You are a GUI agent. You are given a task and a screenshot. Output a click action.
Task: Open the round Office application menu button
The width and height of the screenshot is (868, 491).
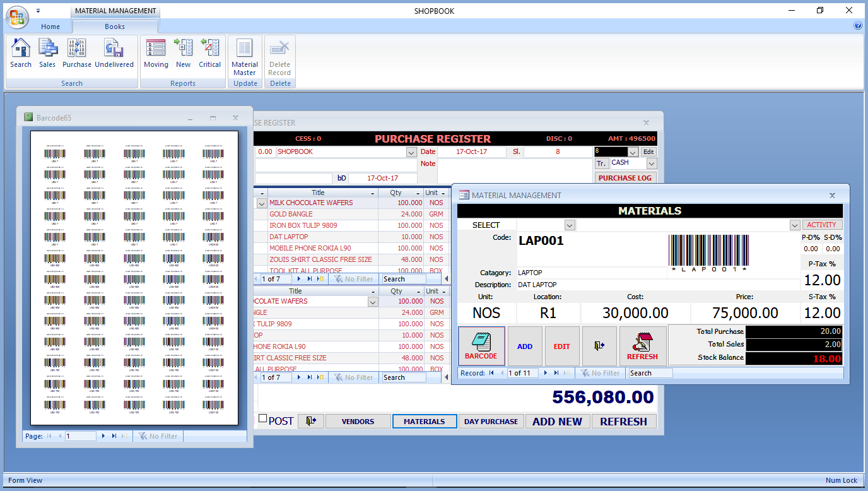tap(16, 16)
